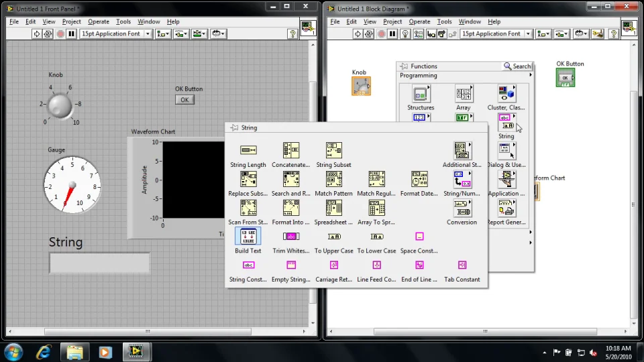This screenshot has width=644, height=362.
Task: Click Search button in Functions palette
Action: pyautogui.click(x=517, y=66)
